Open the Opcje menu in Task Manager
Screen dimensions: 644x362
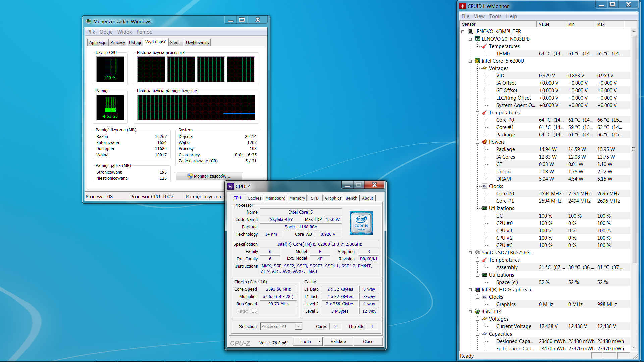click(106, 32)
